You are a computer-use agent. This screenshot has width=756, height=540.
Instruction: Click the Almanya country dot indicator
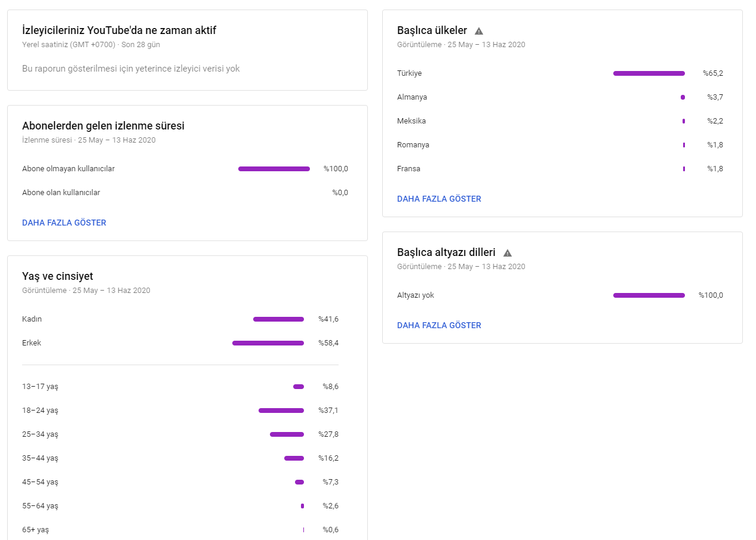pos(683,97)
